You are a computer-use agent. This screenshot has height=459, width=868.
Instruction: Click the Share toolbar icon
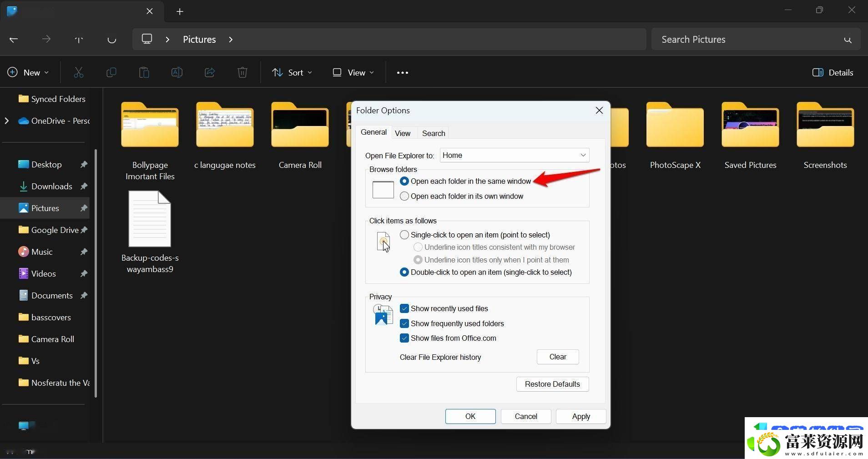click(210, 72)
